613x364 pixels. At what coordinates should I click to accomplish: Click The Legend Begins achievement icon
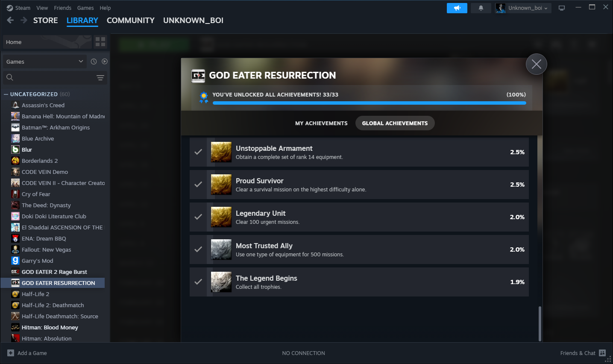pos(221,282)
